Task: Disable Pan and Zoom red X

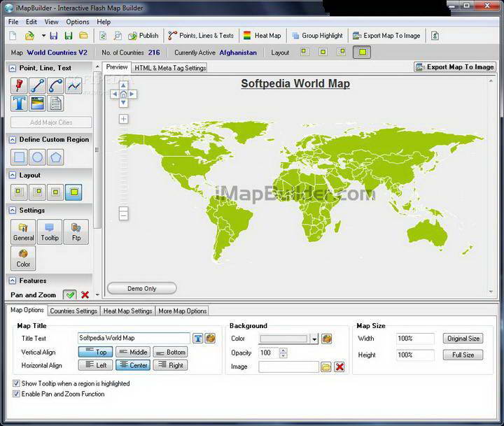Action: pyautogui.click(x=85, y=295)
